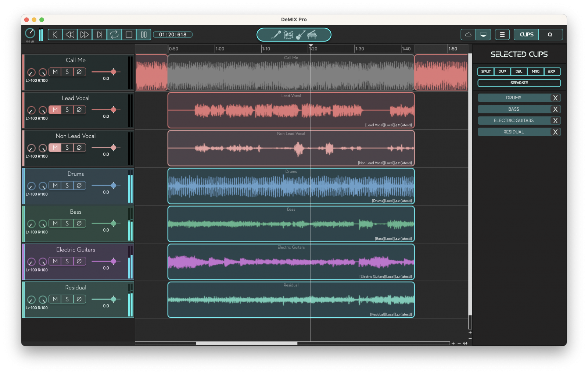The height and width of the screenshot is (374, 588).
Task: Select the microphone vocal separation icon
Action: point(276,34)
